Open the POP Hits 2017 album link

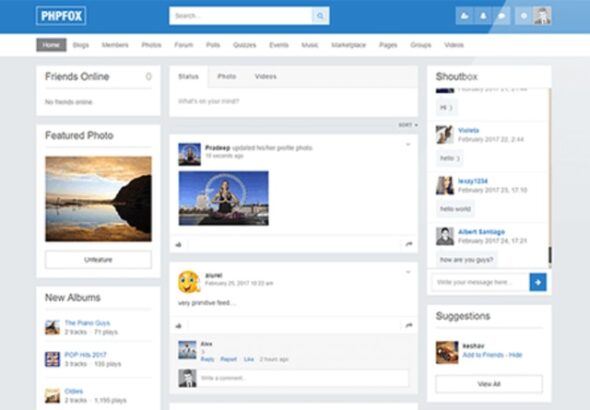pos(85,355)
